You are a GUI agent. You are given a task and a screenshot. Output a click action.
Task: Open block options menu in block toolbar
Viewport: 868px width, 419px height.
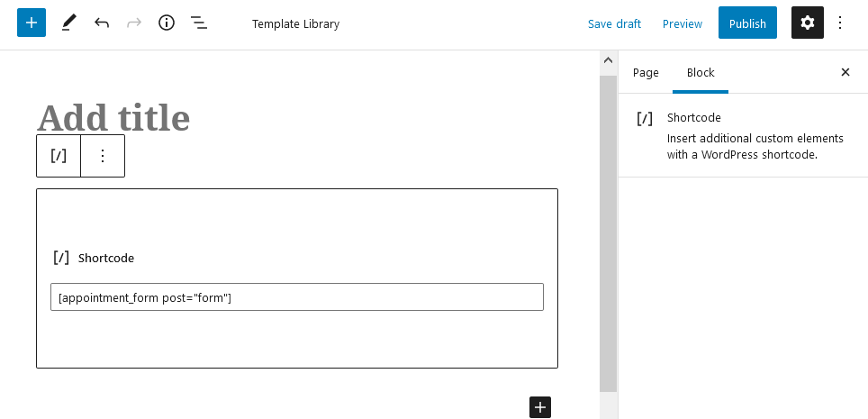click(x=103, y=156)
